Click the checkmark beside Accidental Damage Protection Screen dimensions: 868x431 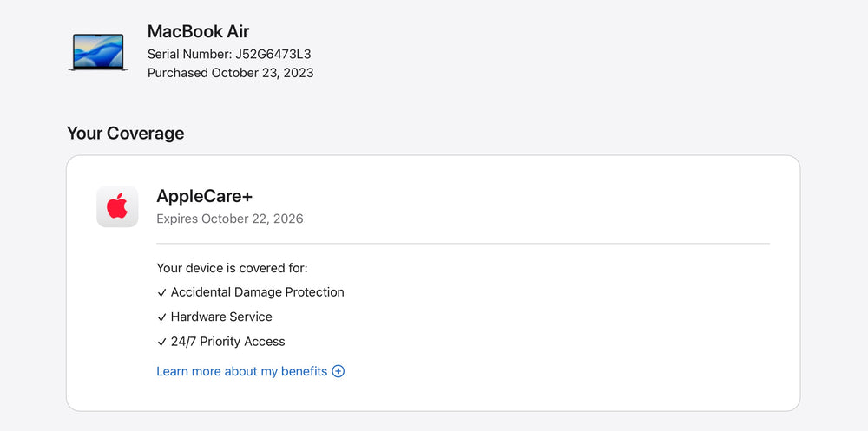click(161, 293)
